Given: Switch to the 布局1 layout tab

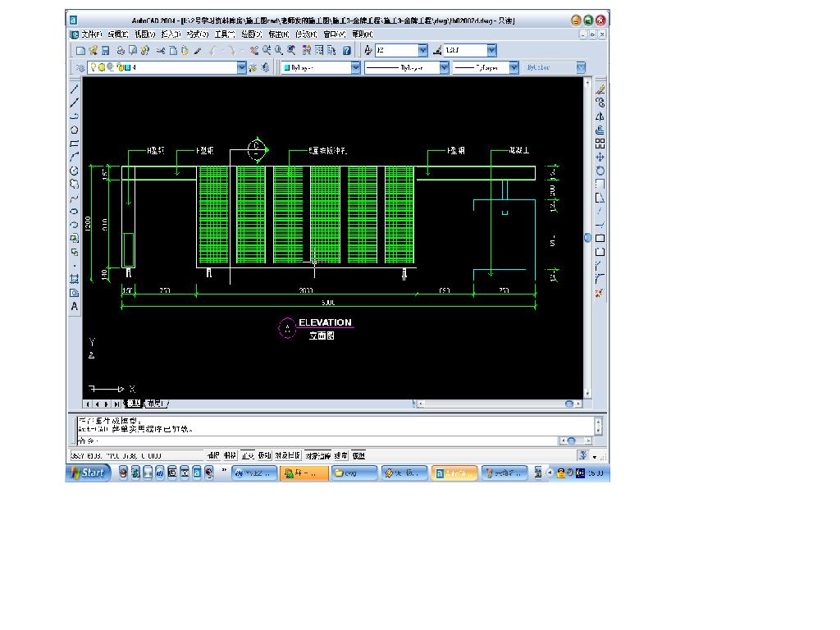Looking at the screenshot, I should [157, 404].
